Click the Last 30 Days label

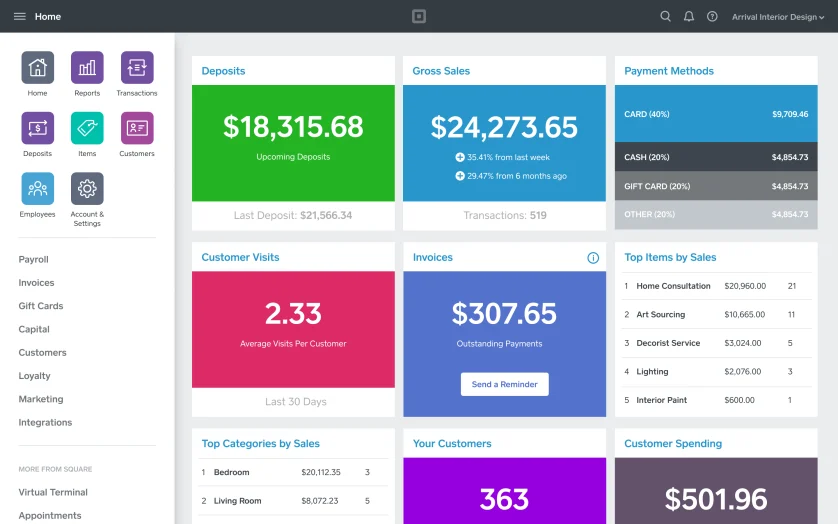296,402
